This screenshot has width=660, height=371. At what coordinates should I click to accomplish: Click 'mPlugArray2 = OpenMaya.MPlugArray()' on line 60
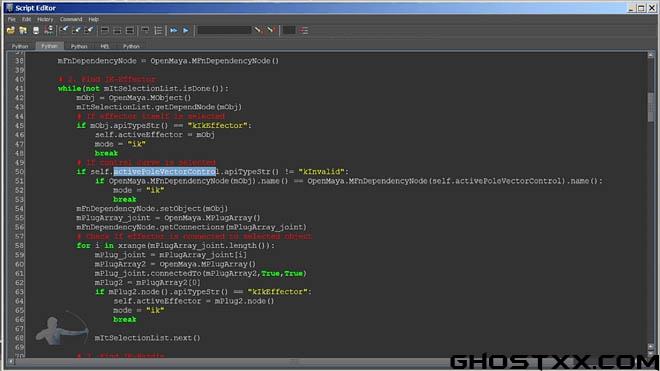175,264
